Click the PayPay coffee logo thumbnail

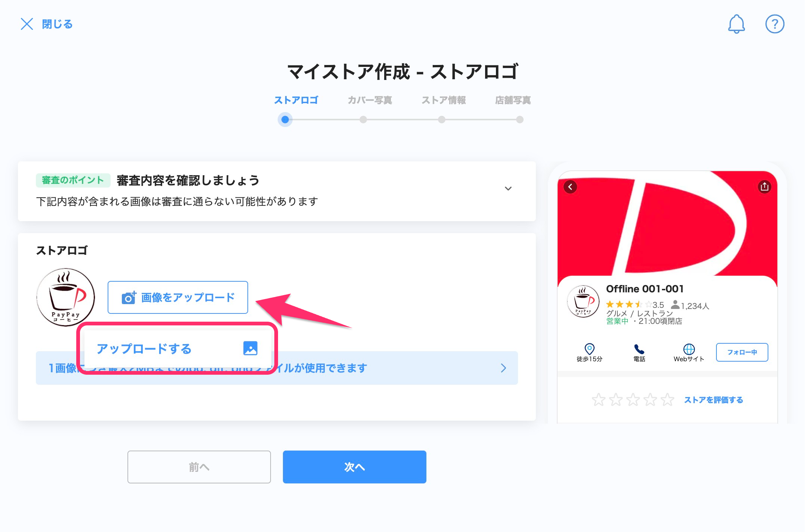pyautogui.click(x=66, y=297)
